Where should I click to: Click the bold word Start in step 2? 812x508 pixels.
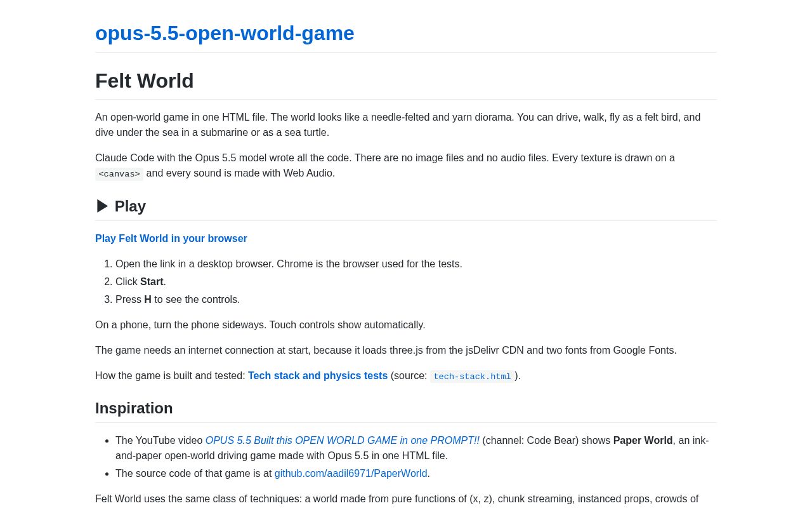tap(152, 282)
